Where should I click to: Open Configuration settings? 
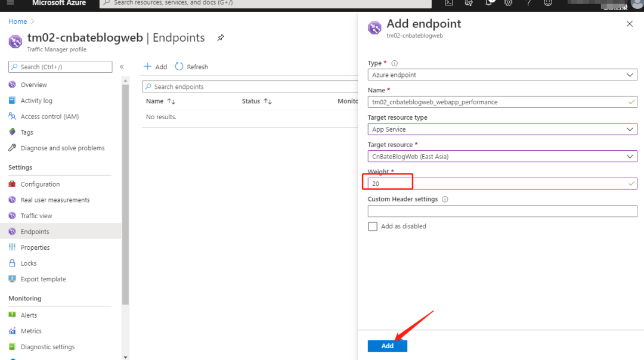point(40,184)
